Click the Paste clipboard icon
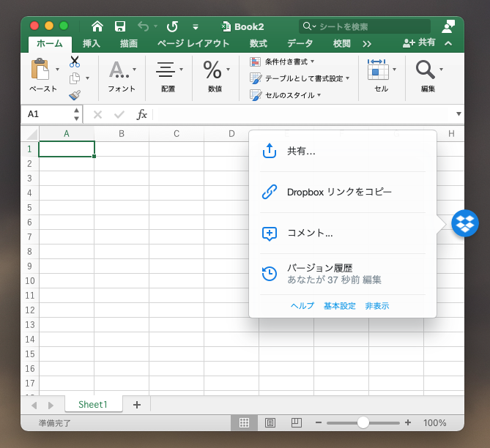This screenshot has height=448, width=490. coord(40,69)
